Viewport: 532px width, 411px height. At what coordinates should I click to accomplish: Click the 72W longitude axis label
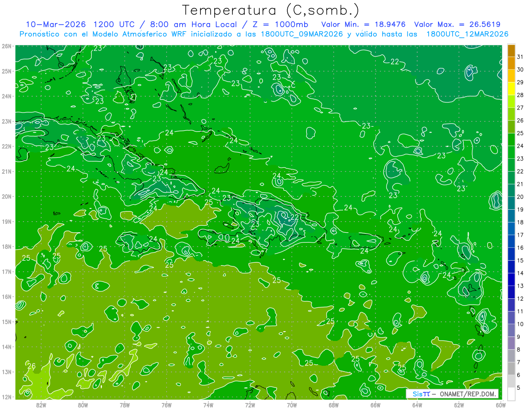coord(250,405)
